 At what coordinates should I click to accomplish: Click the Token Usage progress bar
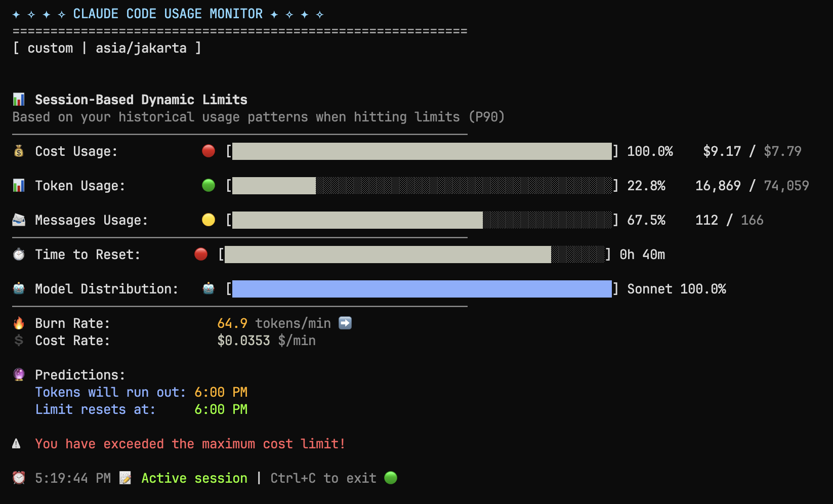point(422,186)
